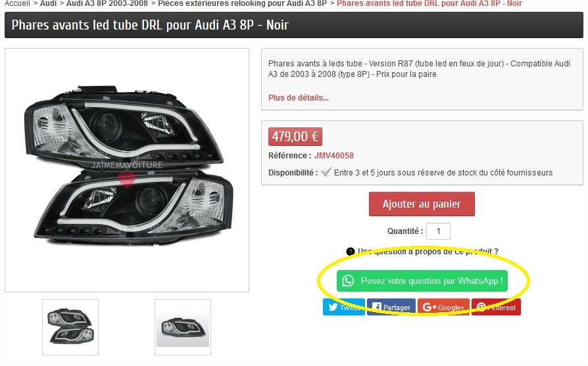Click Ajouter au panier button
Image resolution: width=588 pixels, height=366 pixels.
pos(422,204)
